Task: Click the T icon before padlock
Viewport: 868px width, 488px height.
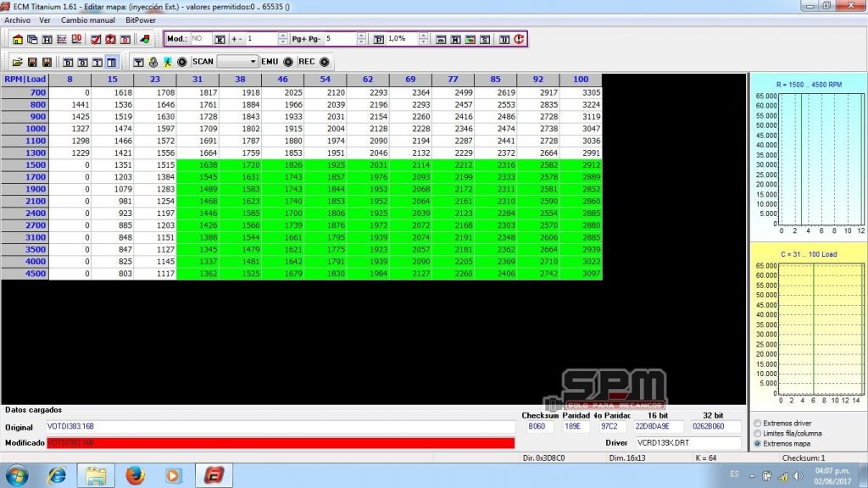Action: (x=138, y=62)
